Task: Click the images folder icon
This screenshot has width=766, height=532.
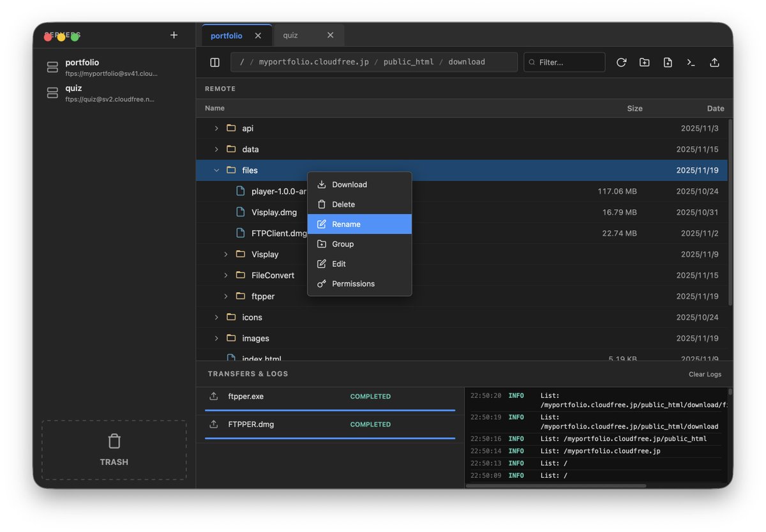Action: 231,338
